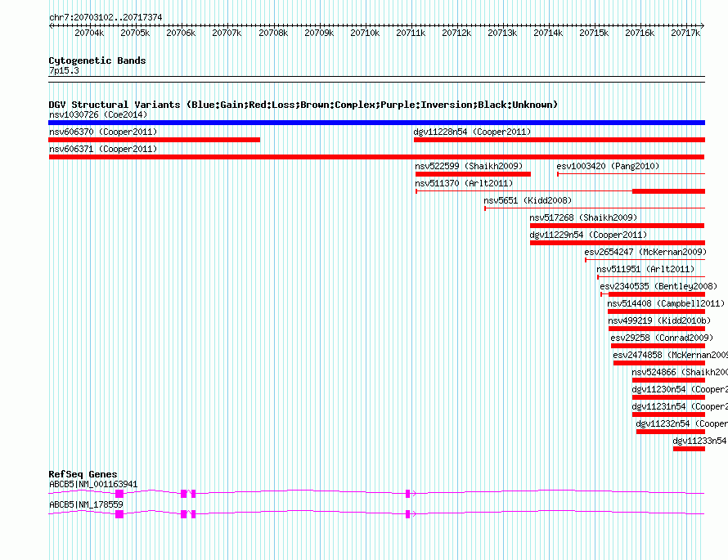Screen dimensions: 728x560
Task: Select the ABCB5|NM_178559 gene label
Action: pos(86,504)
